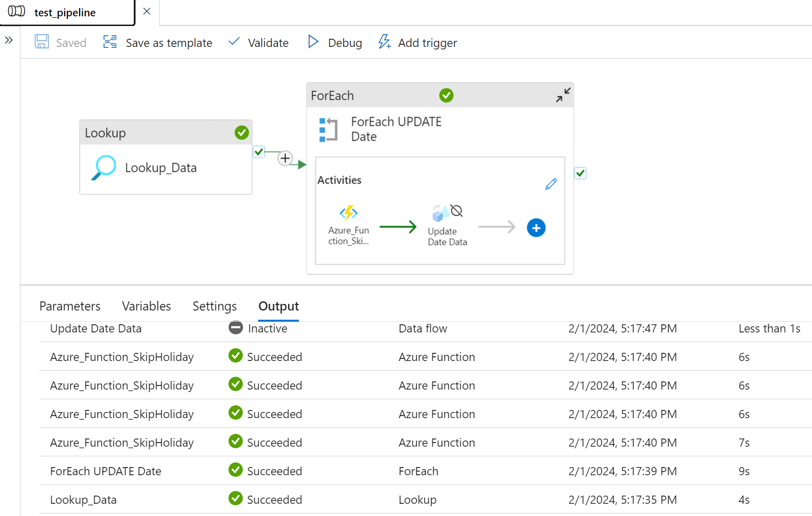Click Succeeded icon in 7s Azure Function row

[x=236, y=442]
